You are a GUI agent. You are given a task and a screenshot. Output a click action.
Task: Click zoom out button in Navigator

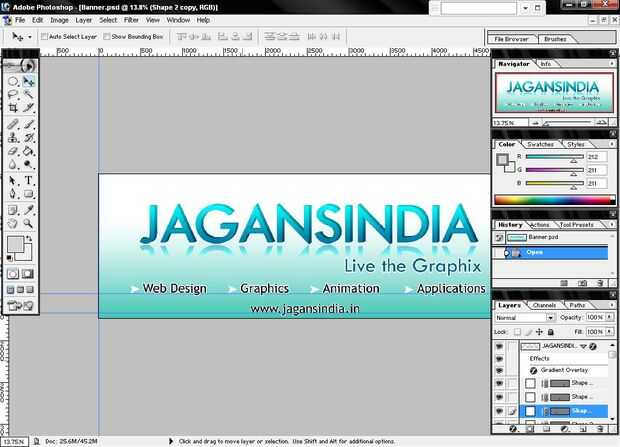click(535, 123)
